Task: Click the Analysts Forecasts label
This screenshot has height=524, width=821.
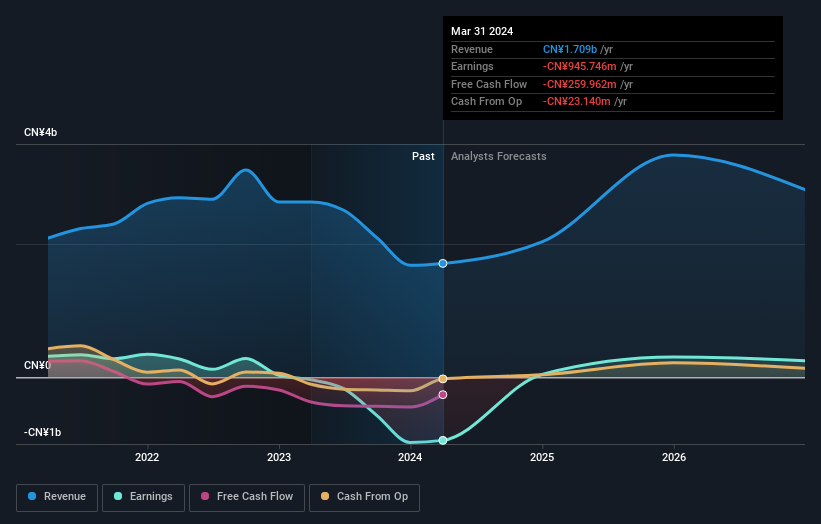Action: pos(498,157)
